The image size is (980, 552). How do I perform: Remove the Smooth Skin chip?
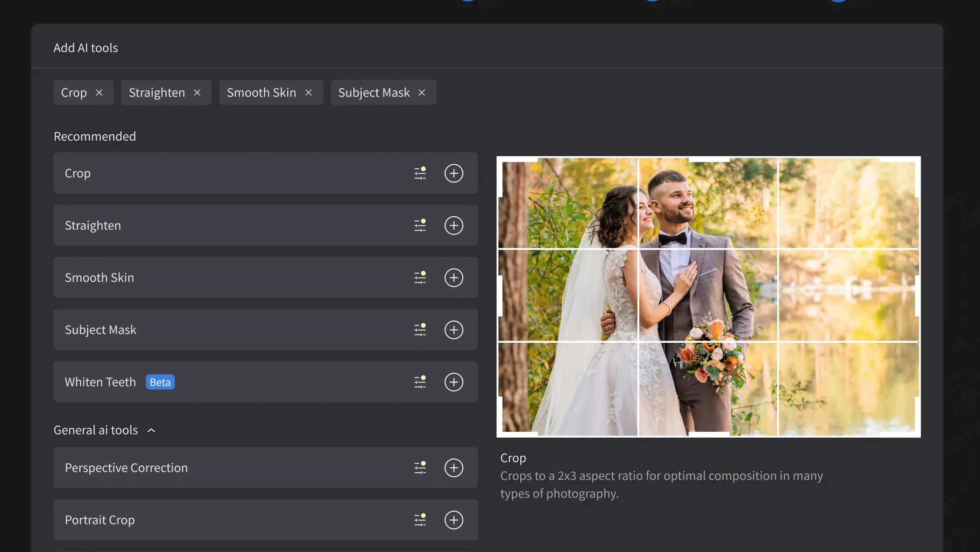(309, 93)
